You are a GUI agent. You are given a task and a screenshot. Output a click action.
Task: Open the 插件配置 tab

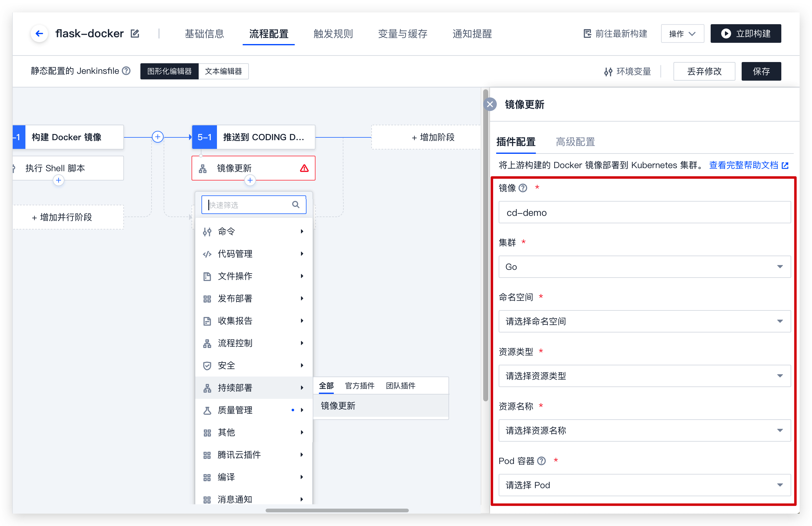click(516, 142)
